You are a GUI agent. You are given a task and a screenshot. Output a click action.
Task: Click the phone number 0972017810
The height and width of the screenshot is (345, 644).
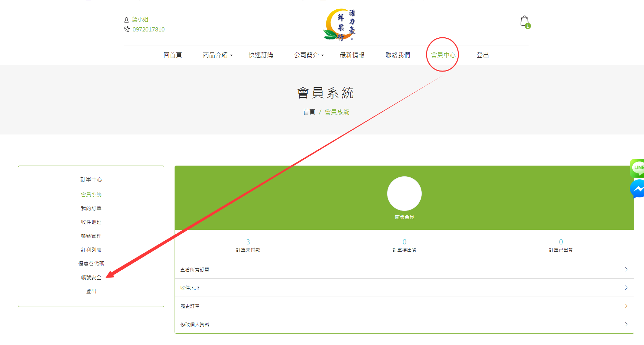tap(149, 29)
